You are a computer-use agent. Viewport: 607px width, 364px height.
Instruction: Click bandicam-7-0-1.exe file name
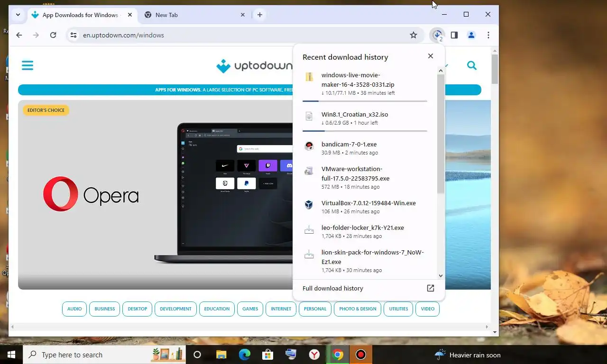[349, 144]
